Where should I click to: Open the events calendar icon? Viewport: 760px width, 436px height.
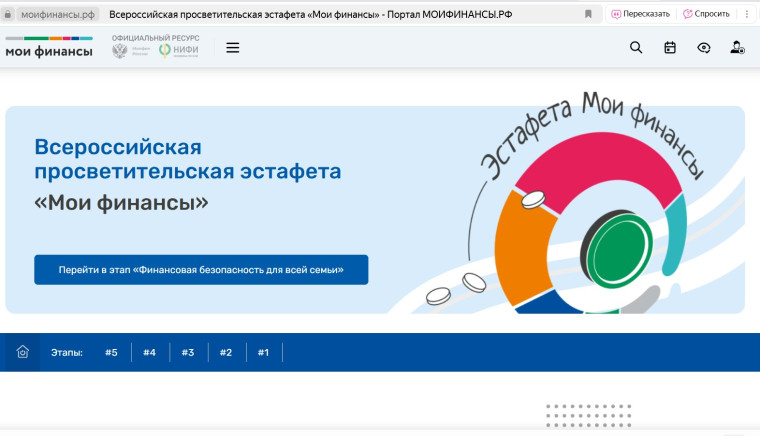[x=670, y=47]
